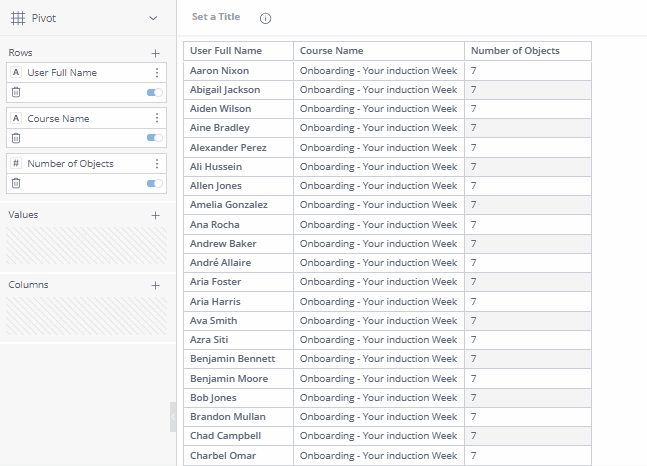Click the course name in Bob Jones's row
The height and width of the screenshot is (466, 647).
379,397
